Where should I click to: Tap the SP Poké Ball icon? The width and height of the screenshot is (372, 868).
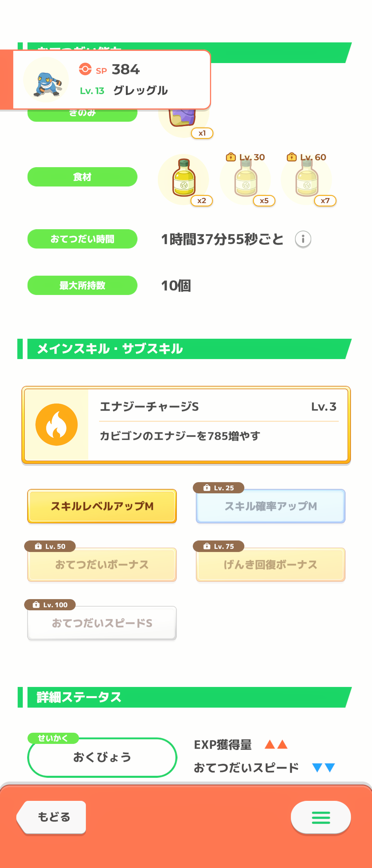point(85,69)
